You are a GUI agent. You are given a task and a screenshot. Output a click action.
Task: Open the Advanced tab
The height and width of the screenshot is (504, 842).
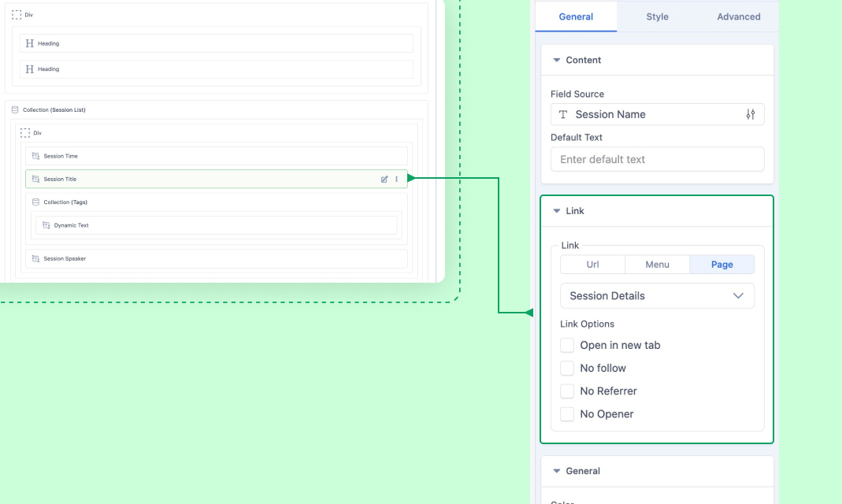pyautogui.click(x=738, y=17)
